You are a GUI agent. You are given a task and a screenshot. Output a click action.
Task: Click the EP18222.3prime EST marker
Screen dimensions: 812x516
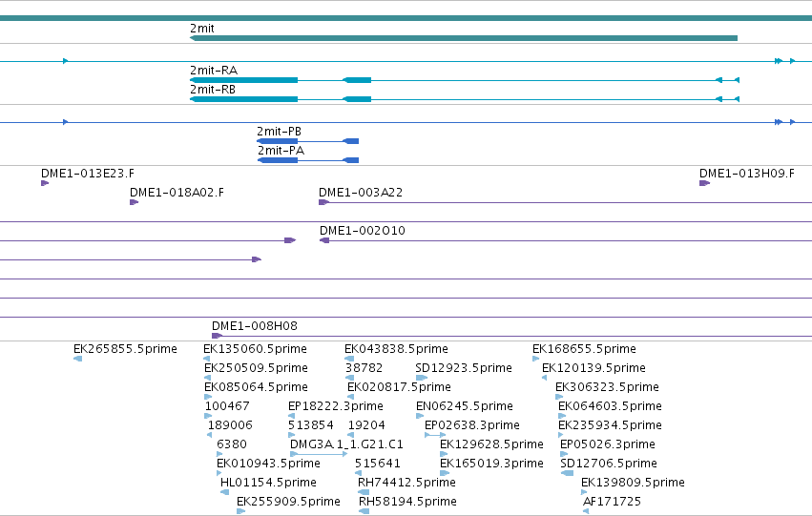click(292, 416)
